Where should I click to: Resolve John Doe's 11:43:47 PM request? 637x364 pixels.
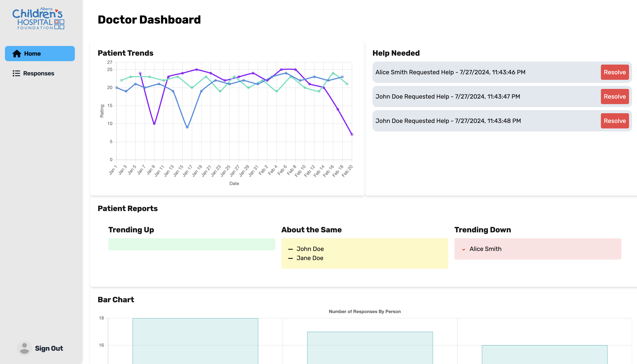click(x=615, y=97)
